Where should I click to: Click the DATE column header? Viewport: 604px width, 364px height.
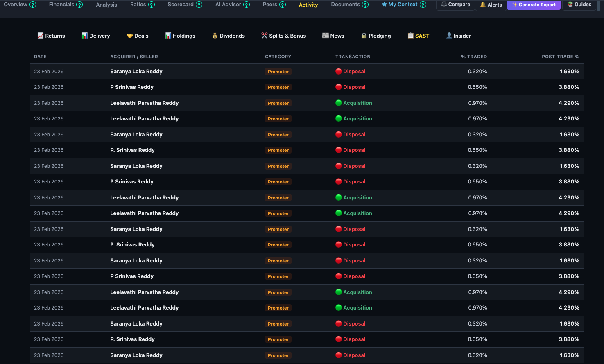pyautogui.click(x=40, y=57)
